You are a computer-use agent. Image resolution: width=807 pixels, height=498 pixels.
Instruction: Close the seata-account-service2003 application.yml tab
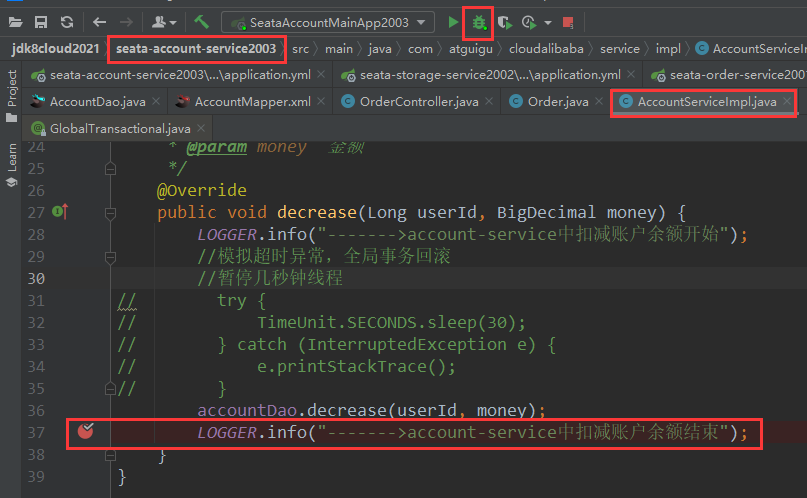coord(321,75)
